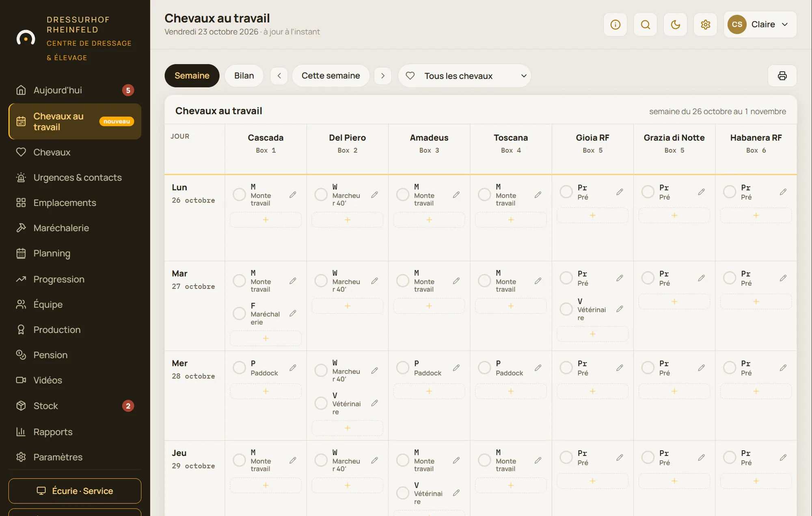Click the Cette semaine button
The height and width of the screenshot is (516, 812).
pos(330,76)
